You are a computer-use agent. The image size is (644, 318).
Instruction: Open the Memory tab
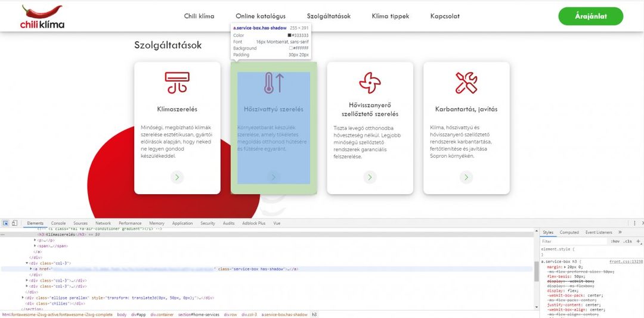click(x=157, y=223)
